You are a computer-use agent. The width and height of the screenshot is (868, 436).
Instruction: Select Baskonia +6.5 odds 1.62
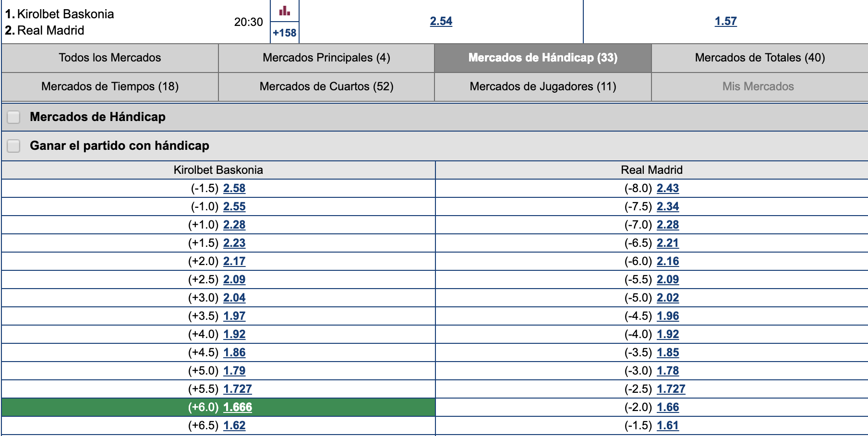pos(234,425)
